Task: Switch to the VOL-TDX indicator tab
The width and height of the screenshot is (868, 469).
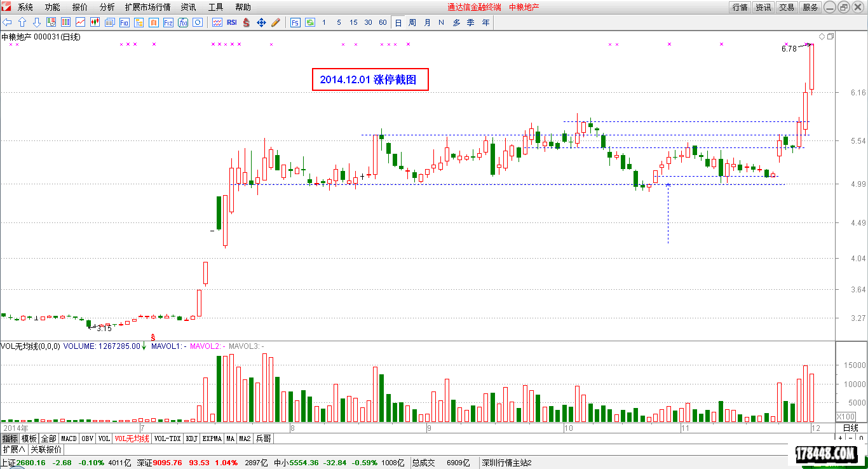Action: pos(168,438)
